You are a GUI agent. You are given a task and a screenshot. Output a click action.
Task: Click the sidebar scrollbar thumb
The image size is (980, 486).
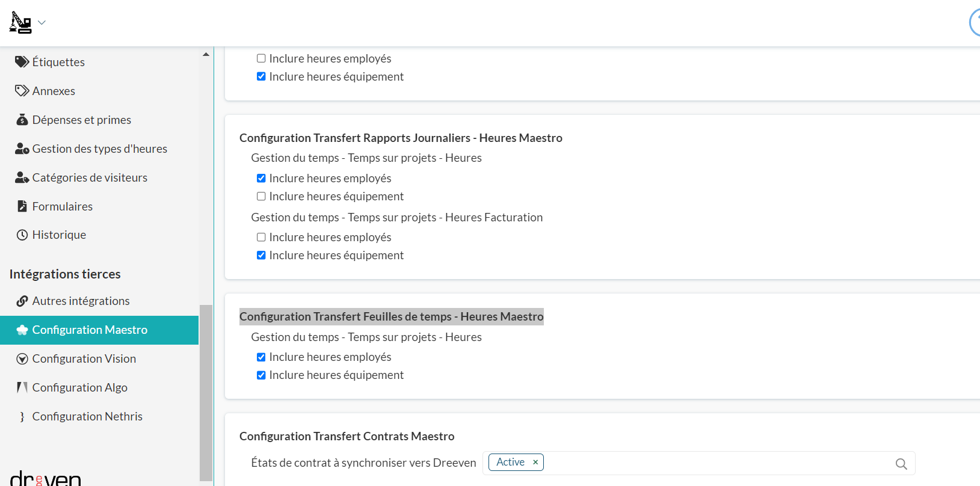click(206, 393)
